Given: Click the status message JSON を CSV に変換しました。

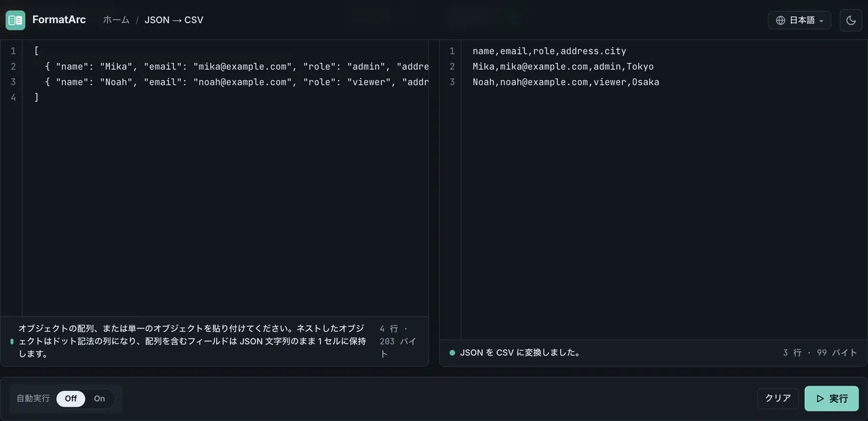Looking at the screenshot, I should [x=520, y=353].
